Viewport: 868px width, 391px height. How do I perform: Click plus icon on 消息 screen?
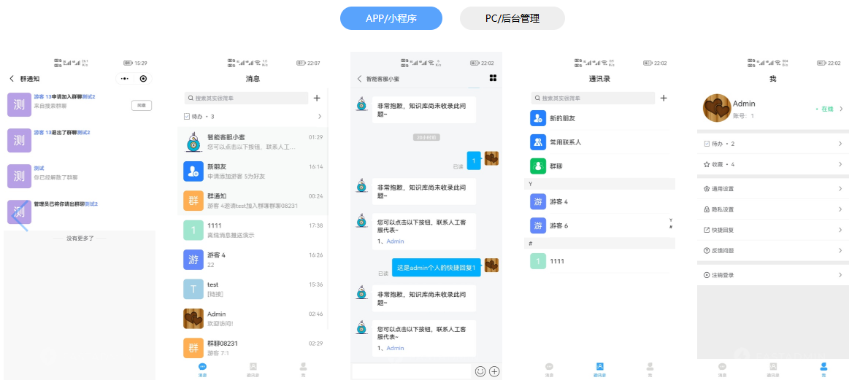click(x=317, y=98)
